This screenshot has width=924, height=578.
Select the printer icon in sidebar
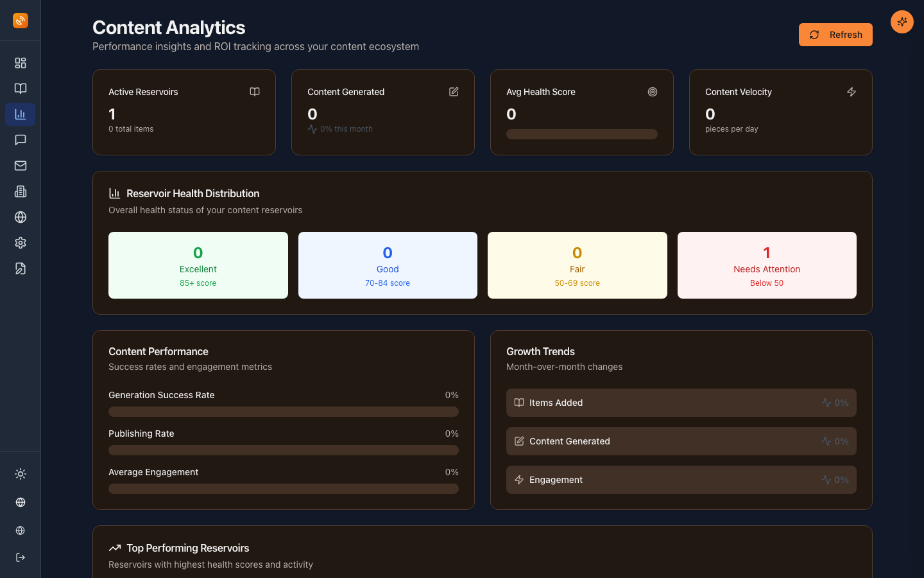pos(20,191)
